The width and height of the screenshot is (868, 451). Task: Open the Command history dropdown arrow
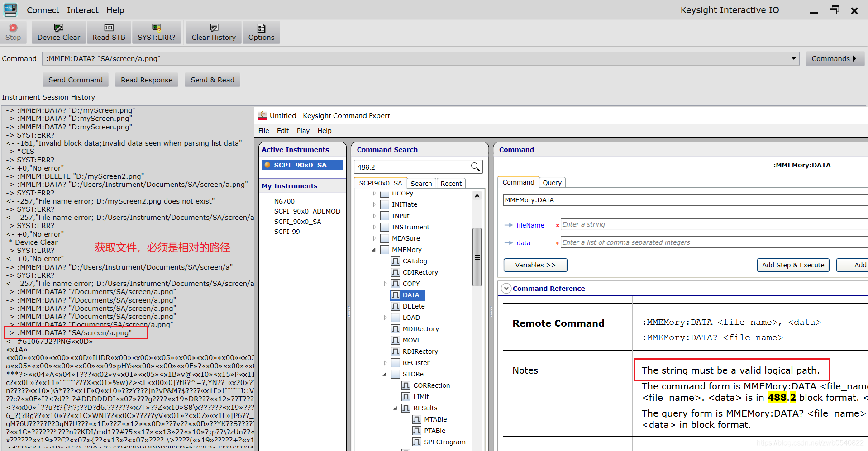[x=793, y=59]
